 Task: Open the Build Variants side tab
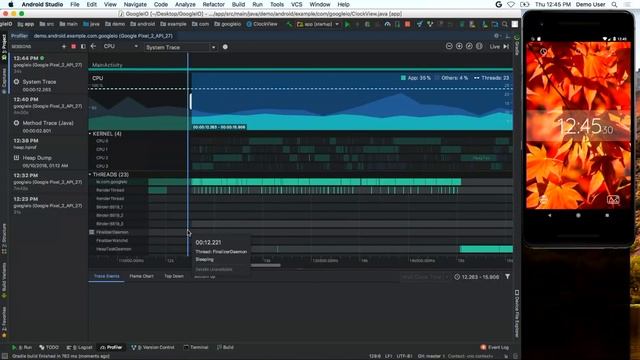tap(4, 280)
